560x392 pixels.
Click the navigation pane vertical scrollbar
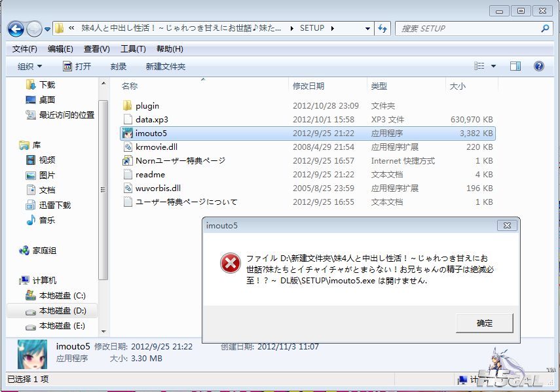point(103,190)
